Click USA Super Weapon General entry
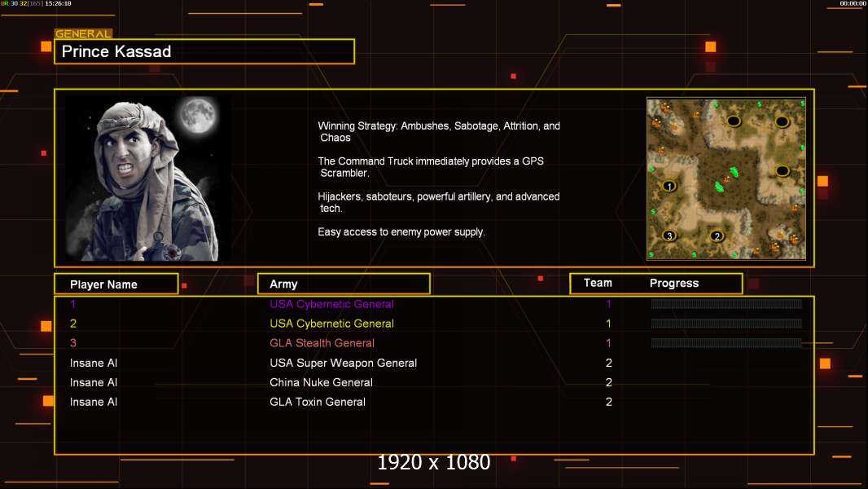The width and height of the screenshot is (868, 489). click(344, 363)
